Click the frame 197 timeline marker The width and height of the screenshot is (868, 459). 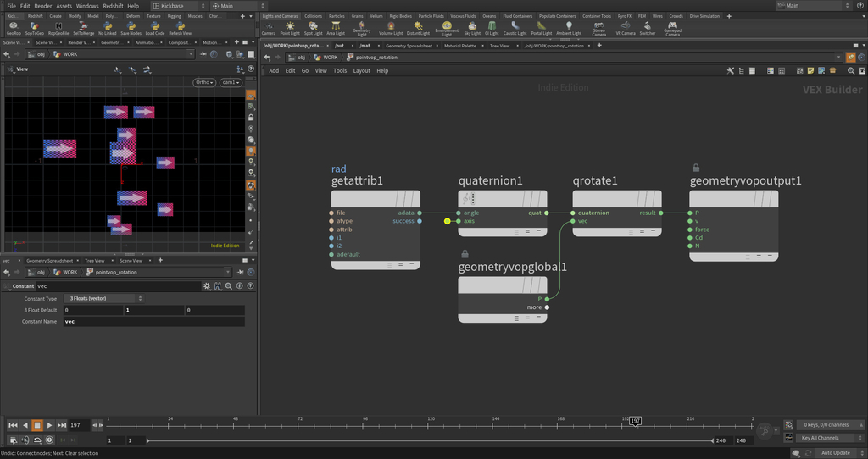635,422
